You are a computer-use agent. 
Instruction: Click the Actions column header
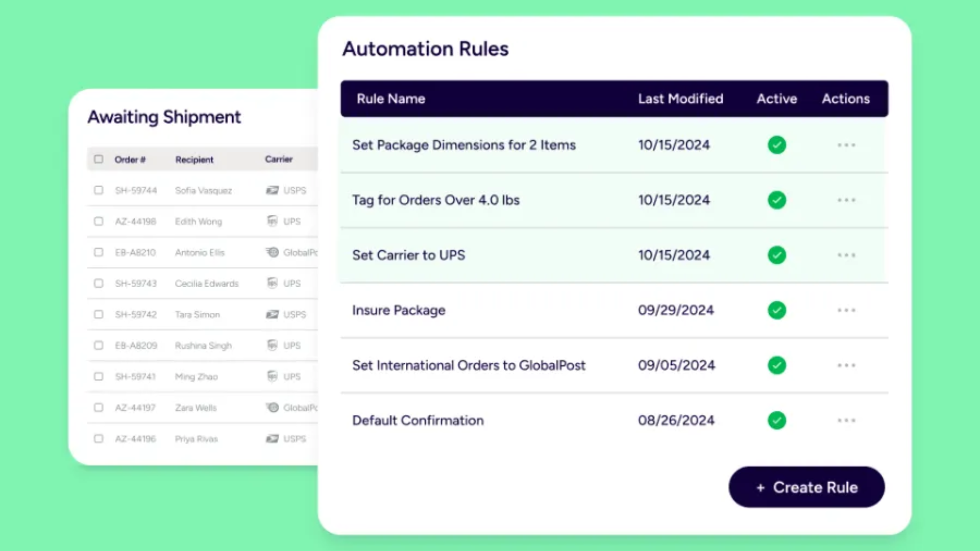coord(846,99)
